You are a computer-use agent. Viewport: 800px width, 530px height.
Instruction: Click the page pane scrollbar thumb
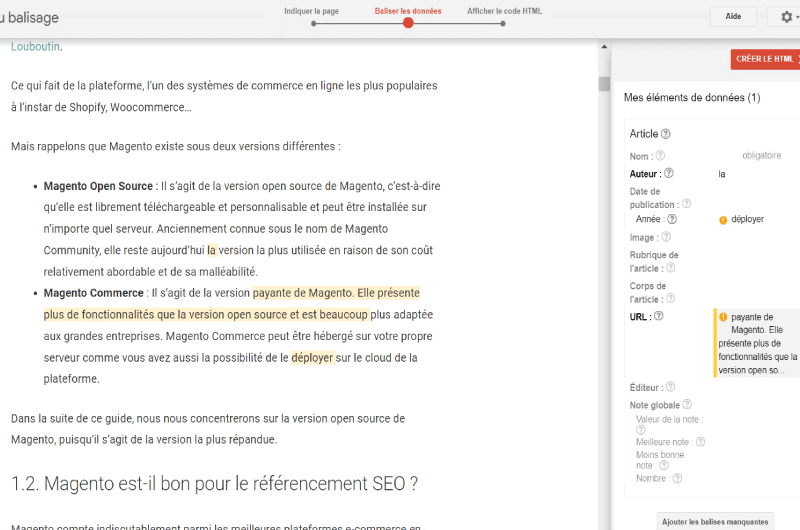coord(604,84)
